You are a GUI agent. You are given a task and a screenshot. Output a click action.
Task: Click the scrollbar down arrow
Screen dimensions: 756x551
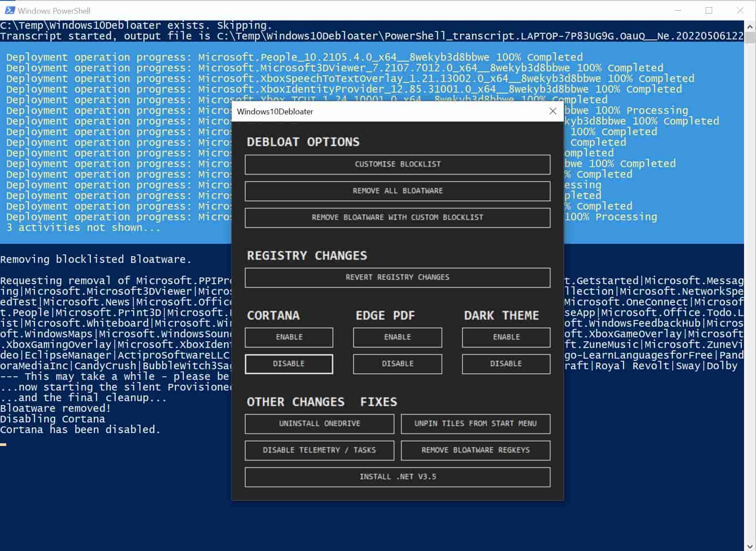click(x=750, y=546)
